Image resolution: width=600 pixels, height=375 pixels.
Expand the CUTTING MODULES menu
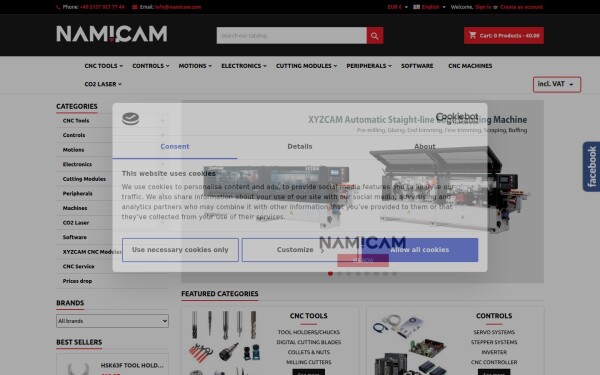tap(307, 66)
